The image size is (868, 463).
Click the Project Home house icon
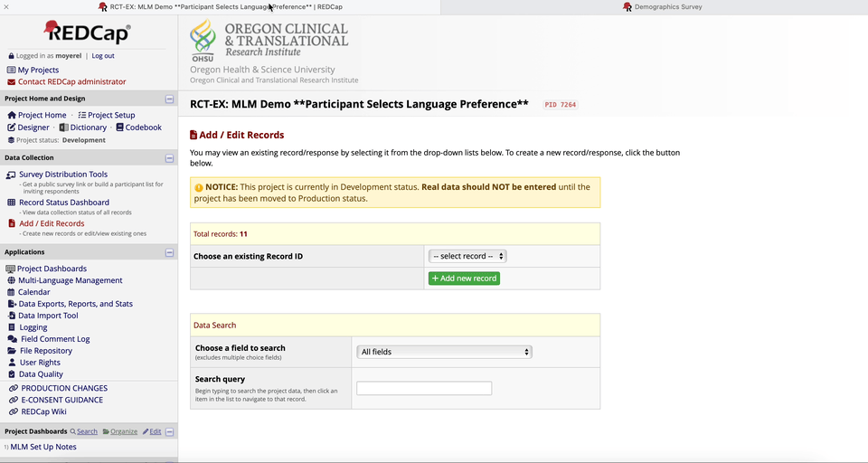point(12,115)
